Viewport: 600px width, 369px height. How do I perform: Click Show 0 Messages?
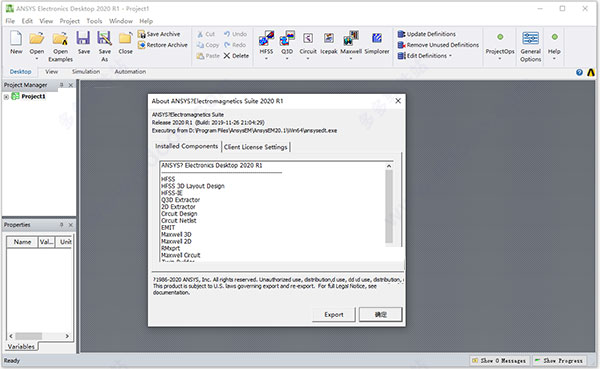pos(499,361)
